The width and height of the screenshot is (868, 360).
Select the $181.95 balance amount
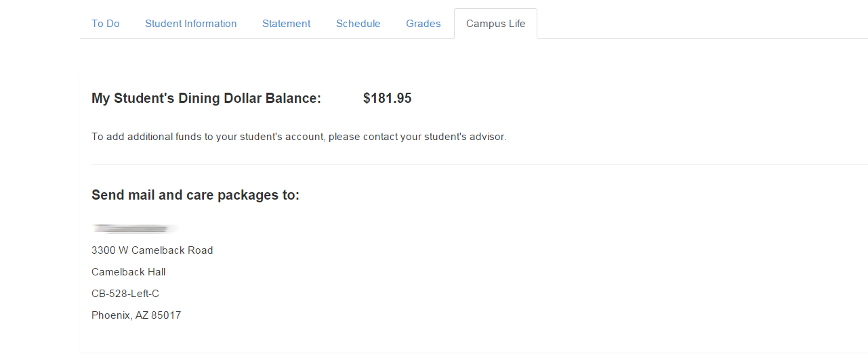[388, 99]
